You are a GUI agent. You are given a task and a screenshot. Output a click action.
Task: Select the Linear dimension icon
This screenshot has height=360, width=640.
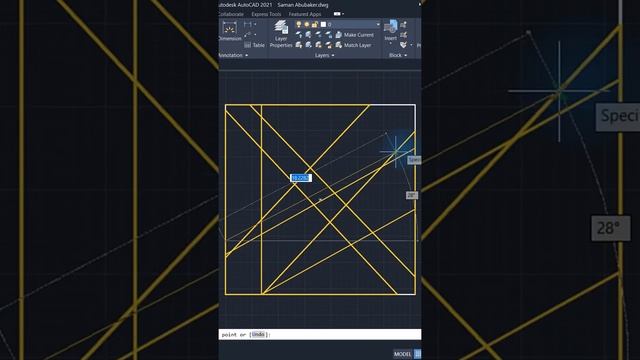(247, 24)
